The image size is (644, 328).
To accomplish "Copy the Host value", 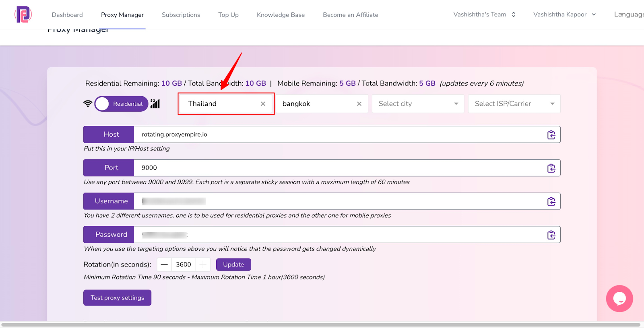I will pyautogui.click(x=551, y=135).
